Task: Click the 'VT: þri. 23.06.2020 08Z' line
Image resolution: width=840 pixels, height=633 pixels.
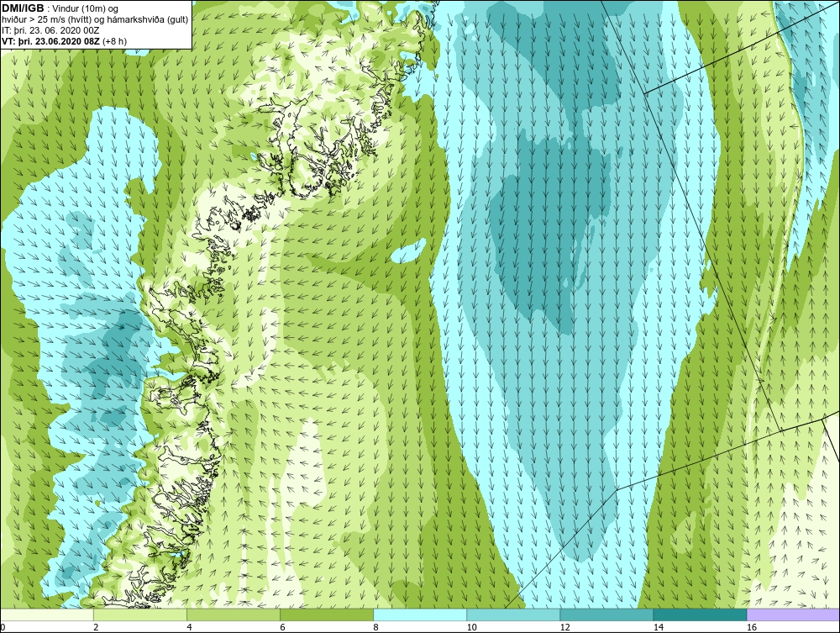Action: pyautogui.click(x=50, y=41)
